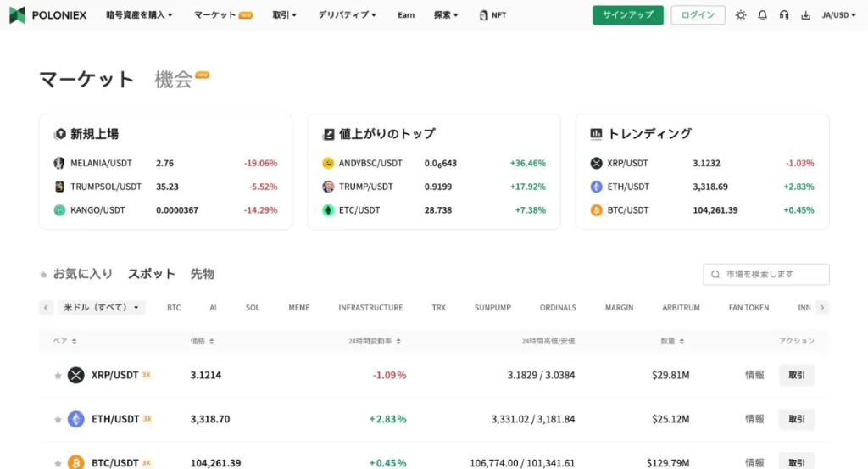
Task: Filter by MEME category
Action: click(x=299, y=307)
